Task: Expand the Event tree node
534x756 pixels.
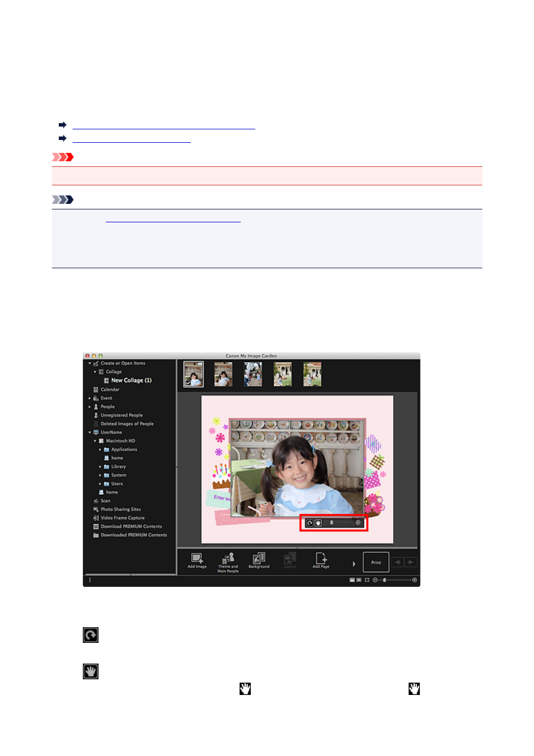Action: (x=90, y=398)
